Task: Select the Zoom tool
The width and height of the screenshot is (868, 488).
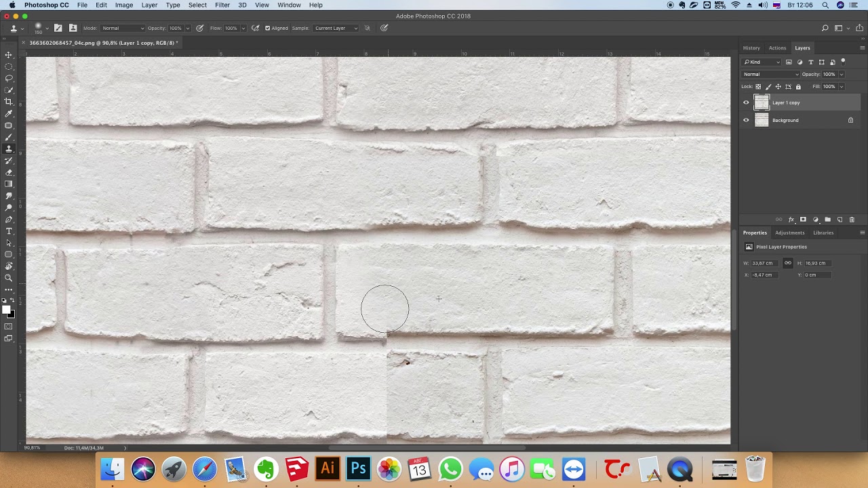Action: coord(9,278)
